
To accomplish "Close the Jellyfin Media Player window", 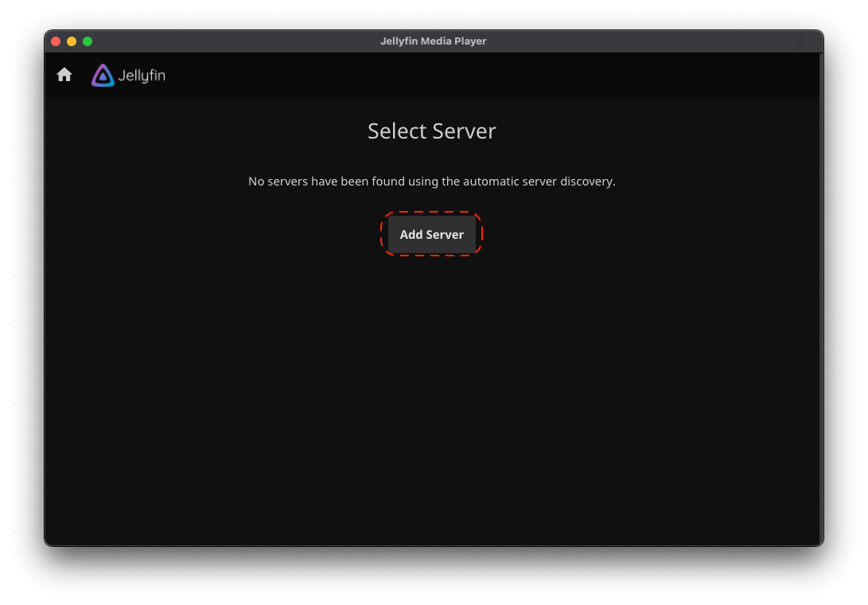I will tap(56, 41).
